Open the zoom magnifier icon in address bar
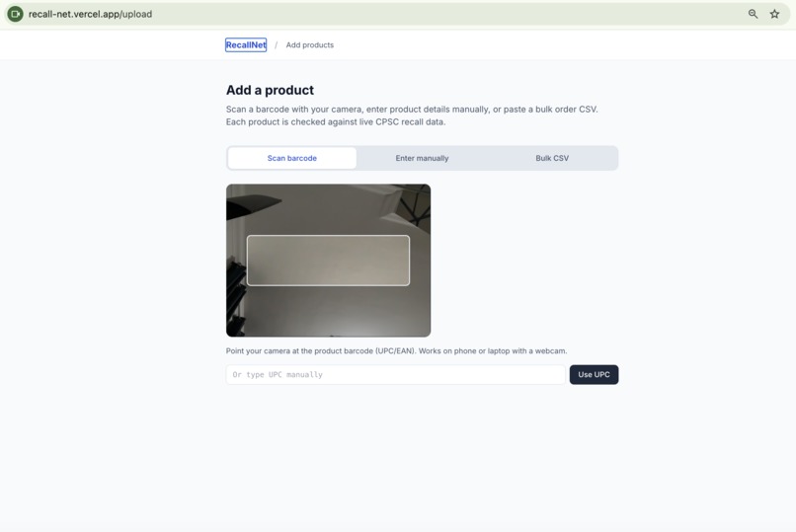Screen dimensions: 796x532 pyautogui.click(x=753, y=14)
